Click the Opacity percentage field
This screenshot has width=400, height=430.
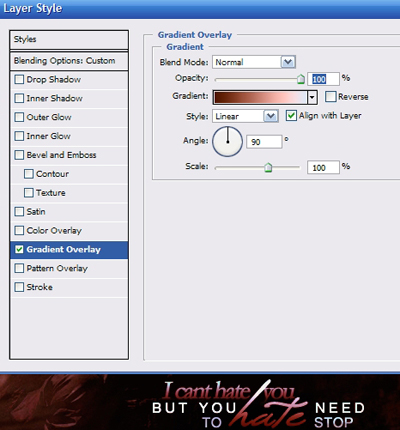click(323, 79)
